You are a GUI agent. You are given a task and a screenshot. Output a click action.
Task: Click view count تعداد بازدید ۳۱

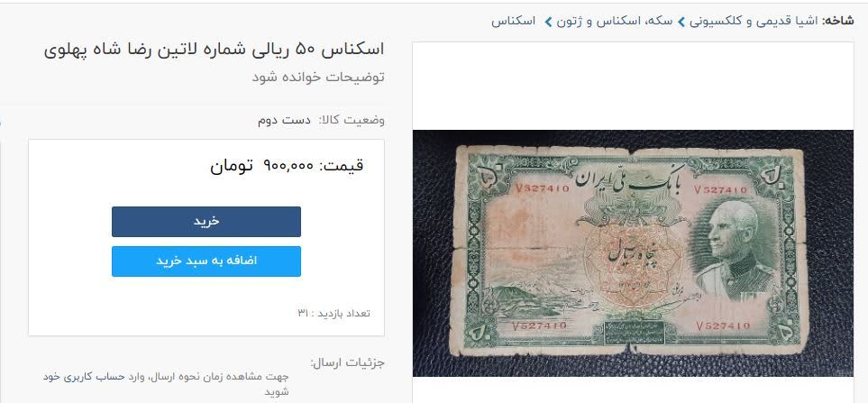333,314
